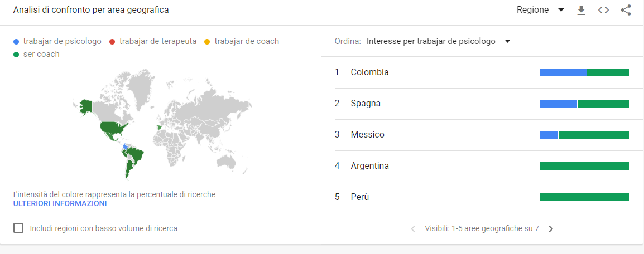Choose Perù from the ranking list
Screen dimensions: 644x254
360,197
